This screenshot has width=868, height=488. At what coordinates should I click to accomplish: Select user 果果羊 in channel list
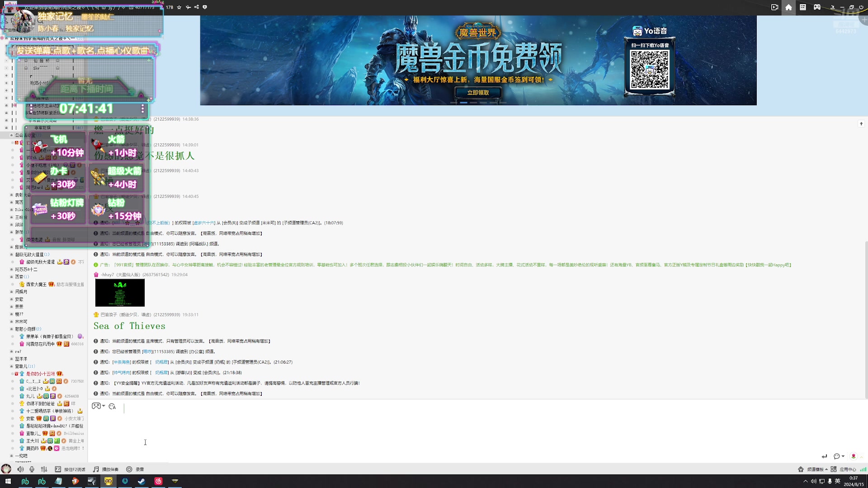[49, 337]
